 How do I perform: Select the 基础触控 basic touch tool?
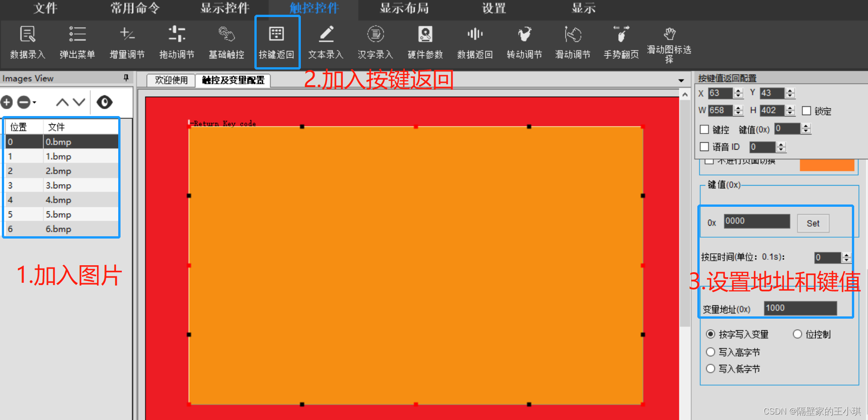(226, 43)
